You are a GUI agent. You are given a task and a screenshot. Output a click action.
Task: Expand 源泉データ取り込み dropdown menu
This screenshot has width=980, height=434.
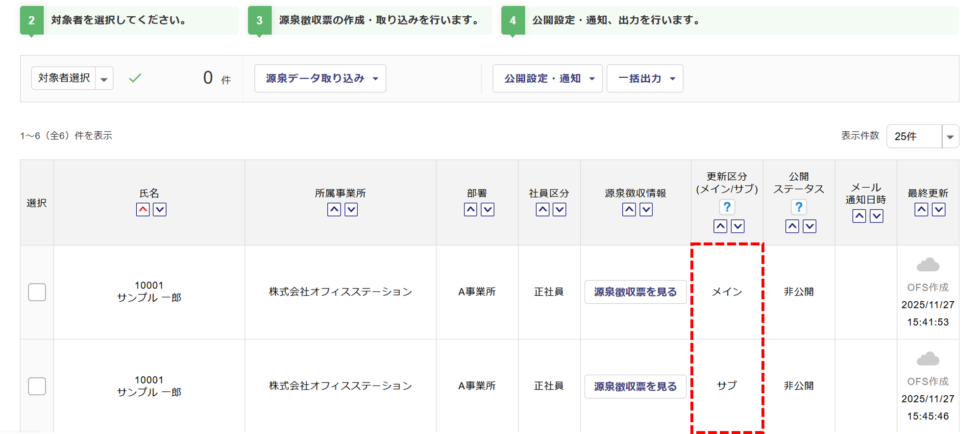(320, 78)
